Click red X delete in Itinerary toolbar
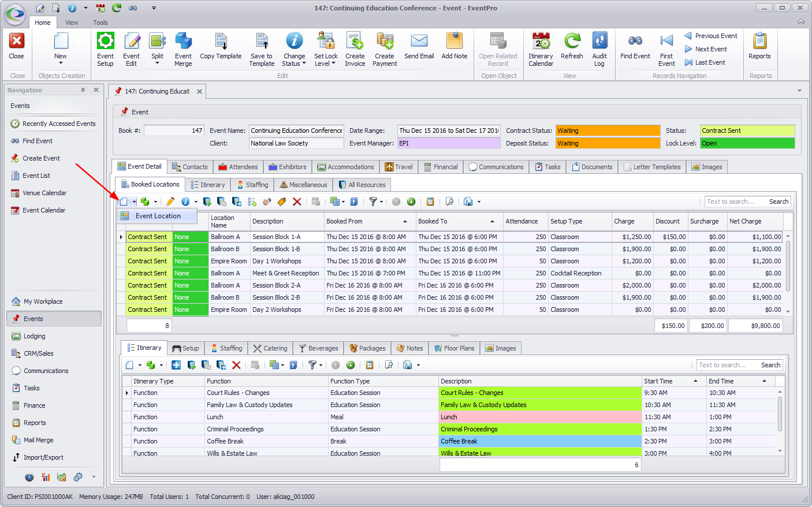The height and width of the screenshot is (507, 812). pos(236,365)
